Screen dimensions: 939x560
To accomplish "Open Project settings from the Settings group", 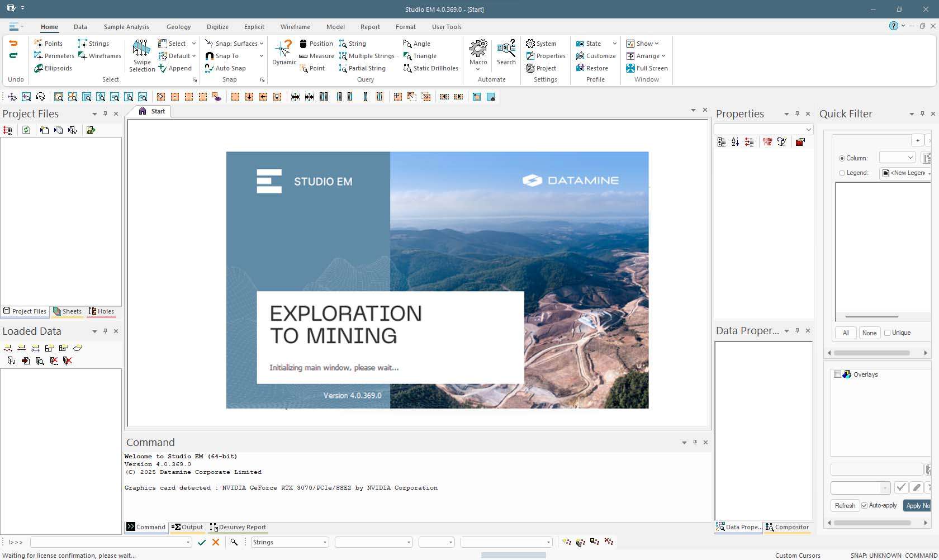I will coord(542,68).
